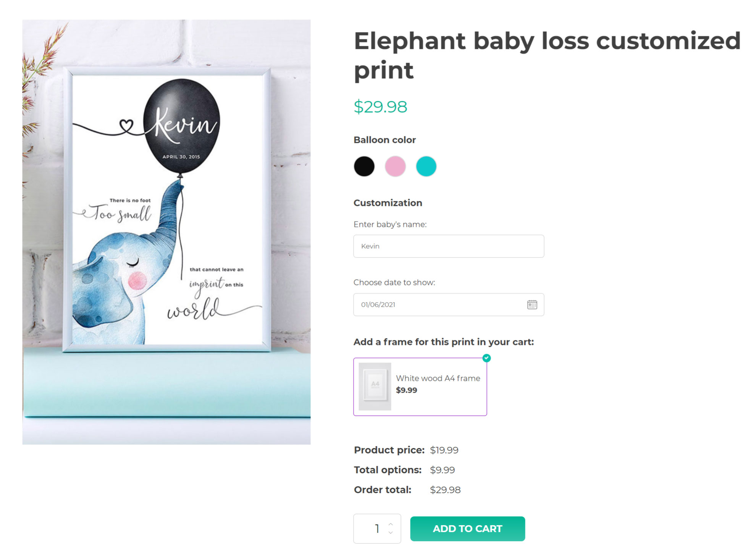Image resolution: width=753 pixels, height=560 pixels.
Task: Click the A4 frame thumbnail image
Action: pyautogui.click(x=375, y=387)
